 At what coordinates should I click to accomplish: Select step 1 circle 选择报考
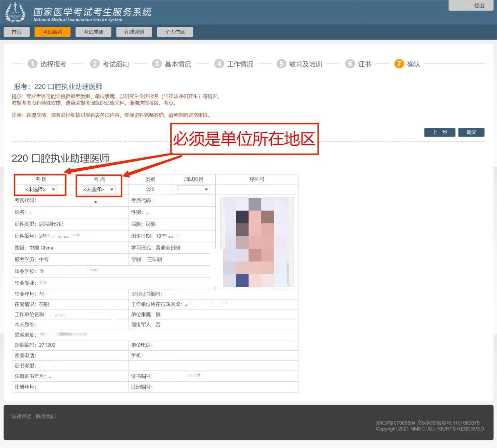(x=33, y=64)
